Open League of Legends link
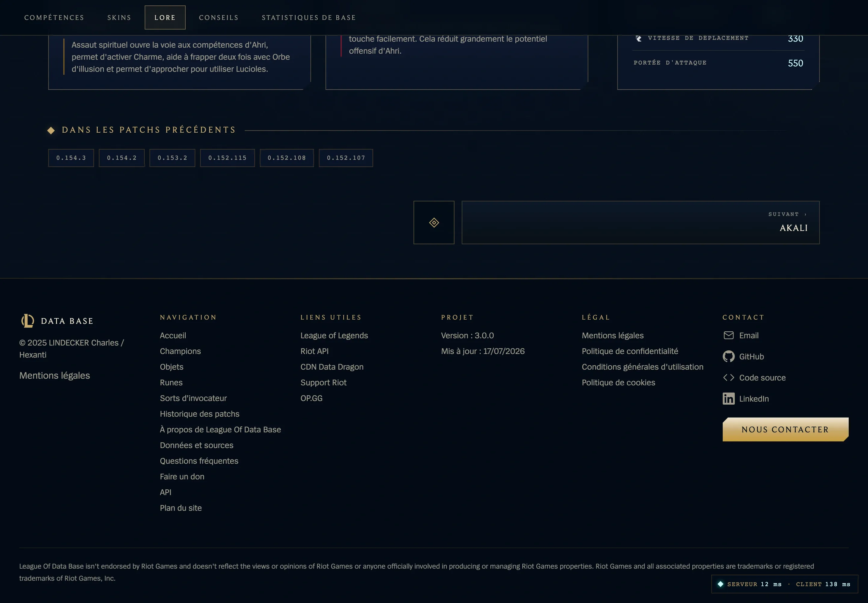The height and width of the screenshot is (603, 868). (x=334, y=336)
